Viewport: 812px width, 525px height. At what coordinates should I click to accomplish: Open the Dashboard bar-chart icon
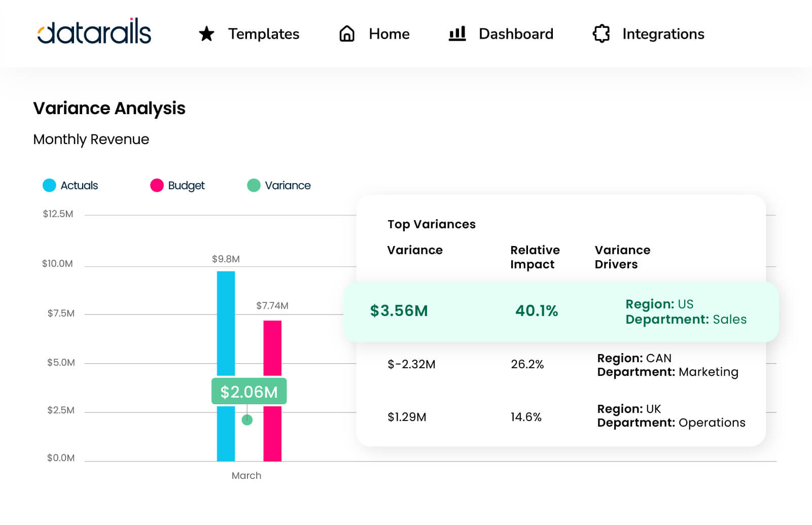click(456, 34)
